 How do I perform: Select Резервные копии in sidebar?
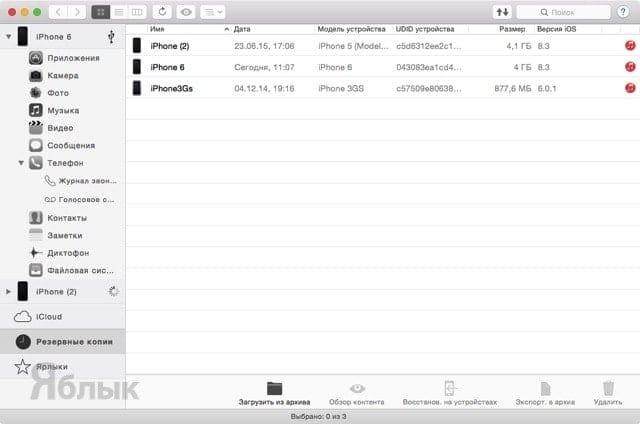[63, 342]
